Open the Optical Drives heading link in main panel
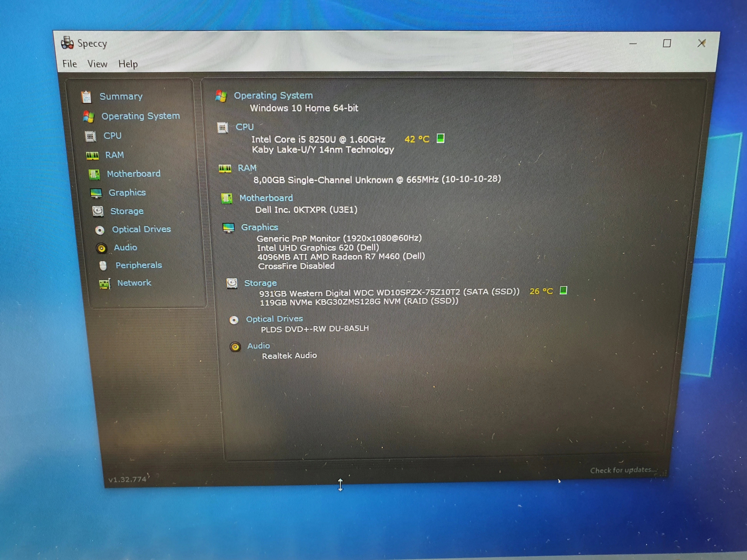This screenshot has width=747, height=560. [x=274, y=319]
